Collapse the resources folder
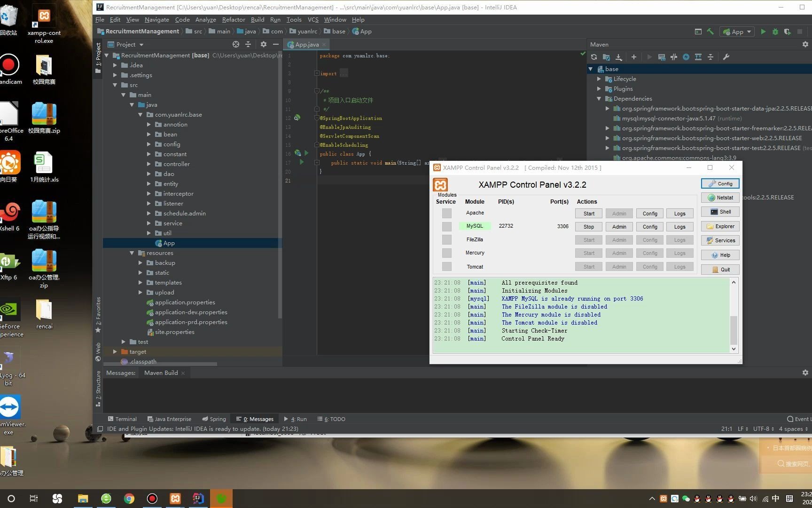 point(132,253)
